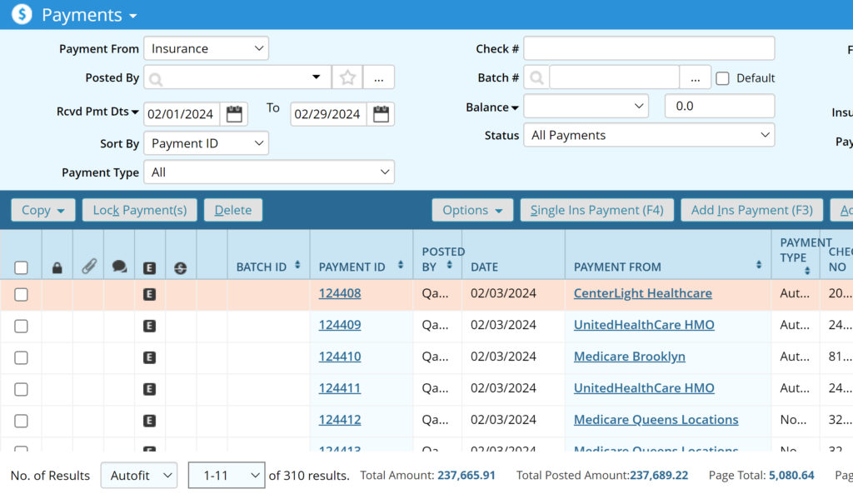Open the Sort By Payment ID dropdown
This screenshot has width=853, height=504.
[x=206, y=143]
